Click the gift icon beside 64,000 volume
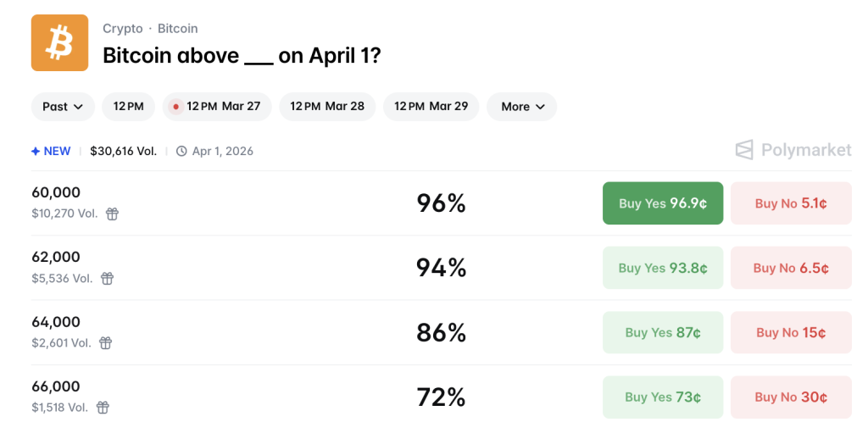Image resolution: width=868 pixels, height=422 pixels. (x=105, y=342)
